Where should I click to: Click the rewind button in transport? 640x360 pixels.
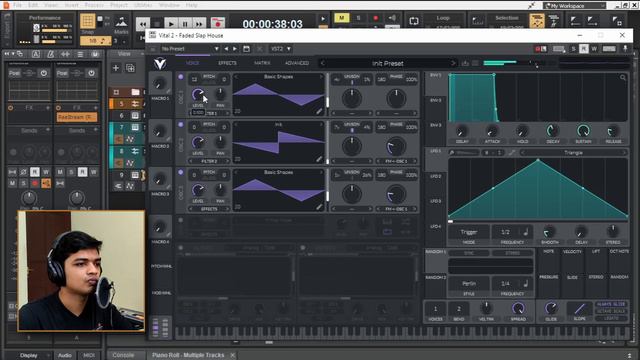click(x=142, y=24)
